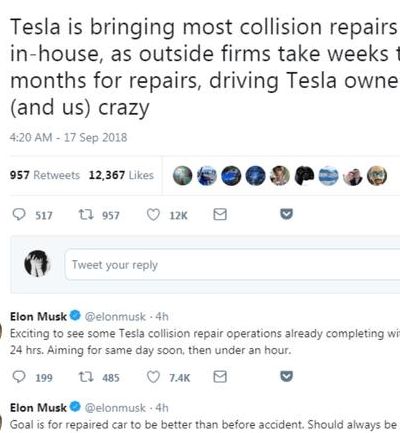Click envelope icon under the 24 hrs tweet
Viewport: 400px width, 433px height.
pos(220,377)
